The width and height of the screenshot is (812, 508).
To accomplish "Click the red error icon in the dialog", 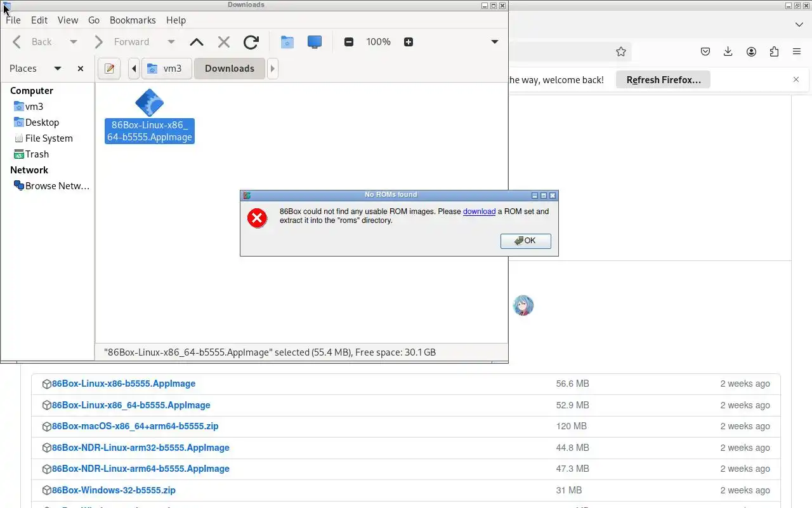I will [257, 218].
